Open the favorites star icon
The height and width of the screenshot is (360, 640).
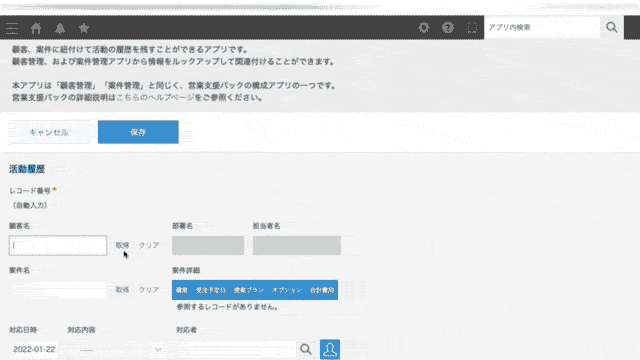point(84,28)
